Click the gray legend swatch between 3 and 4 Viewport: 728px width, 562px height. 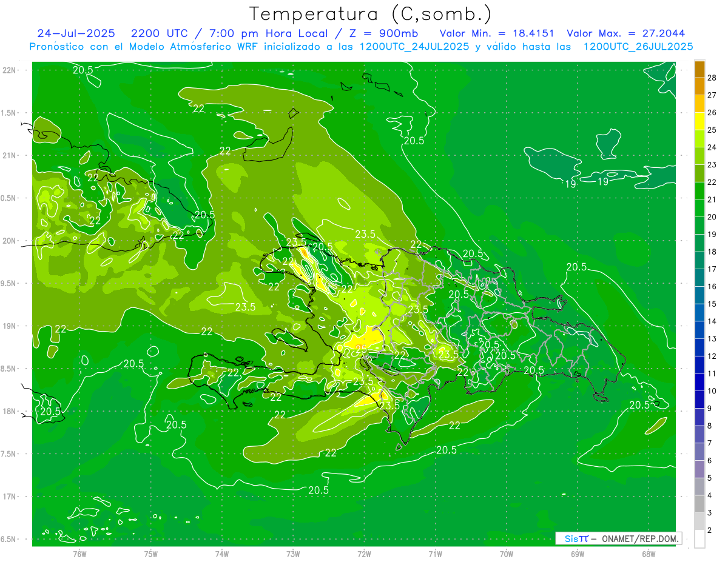click(x=699, y=504)
